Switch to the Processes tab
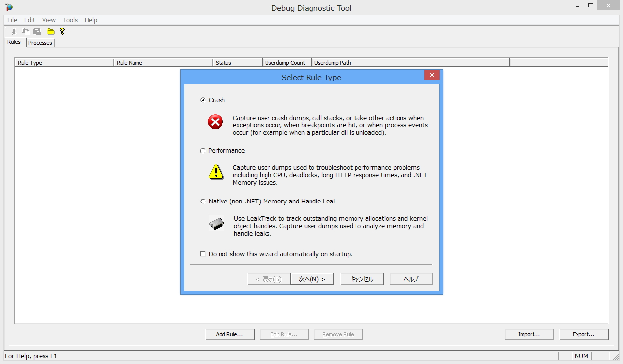The image size is (623, 364). point(40,43)
